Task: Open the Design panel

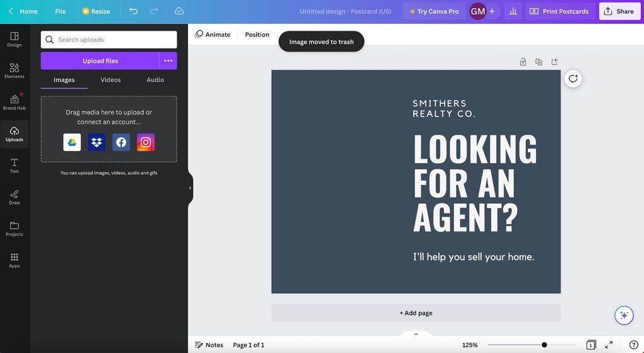Action: 14,40
